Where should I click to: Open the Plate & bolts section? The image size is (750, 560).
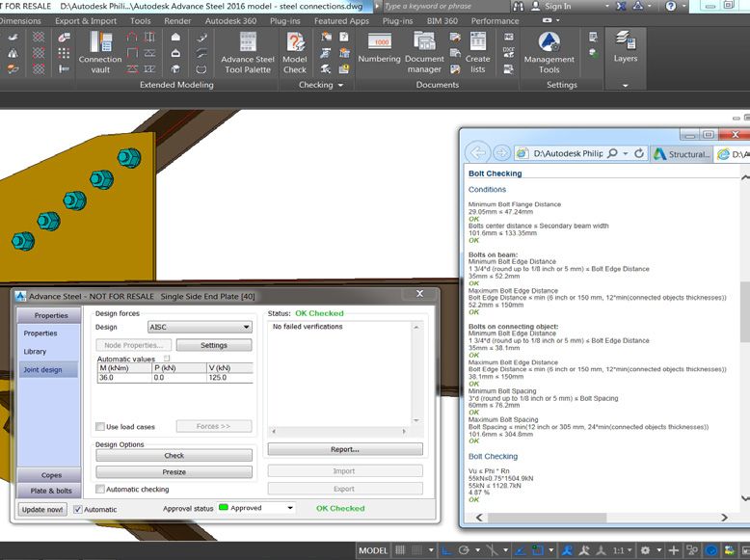click(x=50, y=491)
